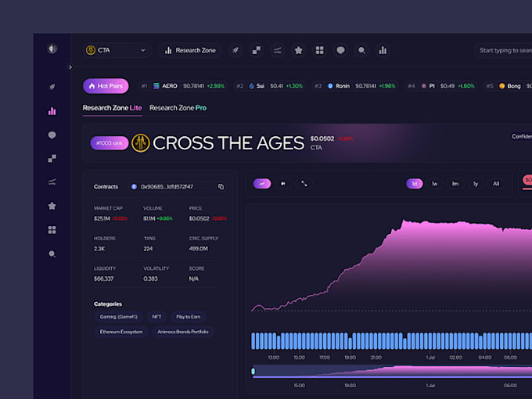Image resolution: width=532 pixels, height=399 pixels.
Task: Click the search icon in left sidebar
Action: [52, 253]
